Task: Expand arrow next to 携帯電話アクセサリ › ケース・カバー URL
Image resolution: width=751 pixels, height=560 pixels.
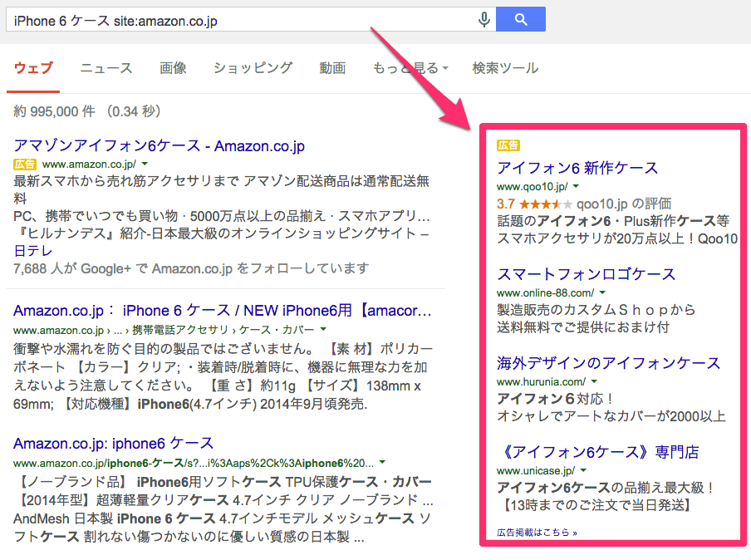Action: point(323,329)
